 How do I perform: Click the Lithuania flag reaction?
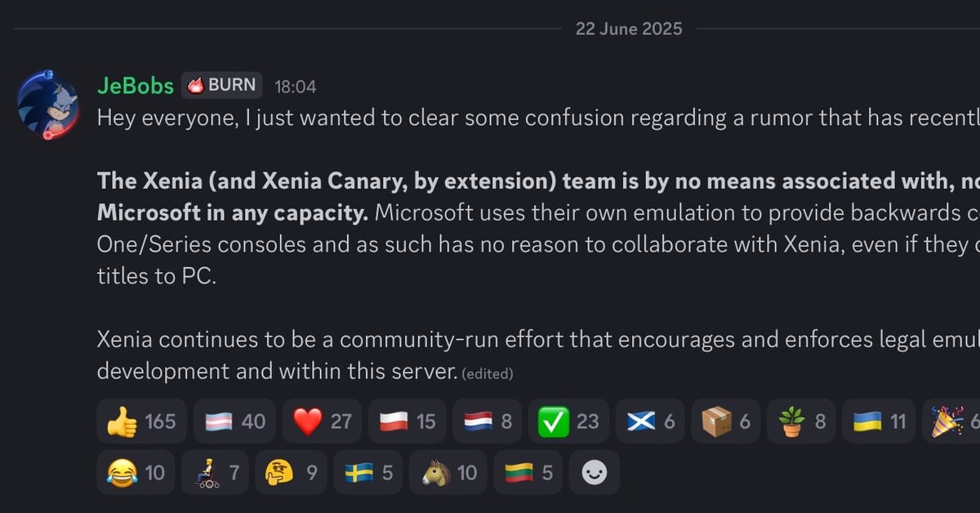click(528, 473)
